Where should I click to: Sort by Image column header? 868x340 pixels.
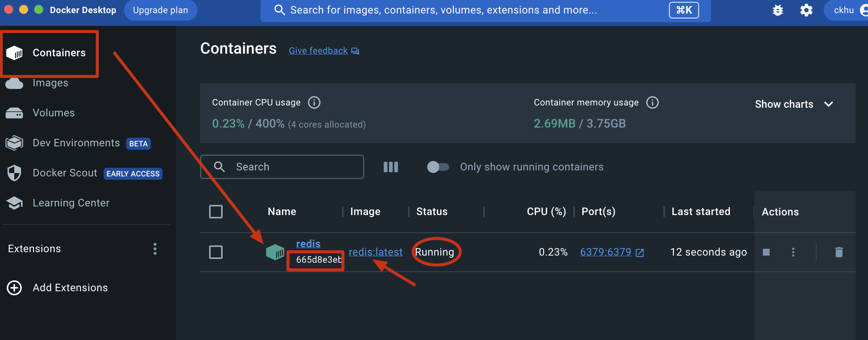pos(365,212)
